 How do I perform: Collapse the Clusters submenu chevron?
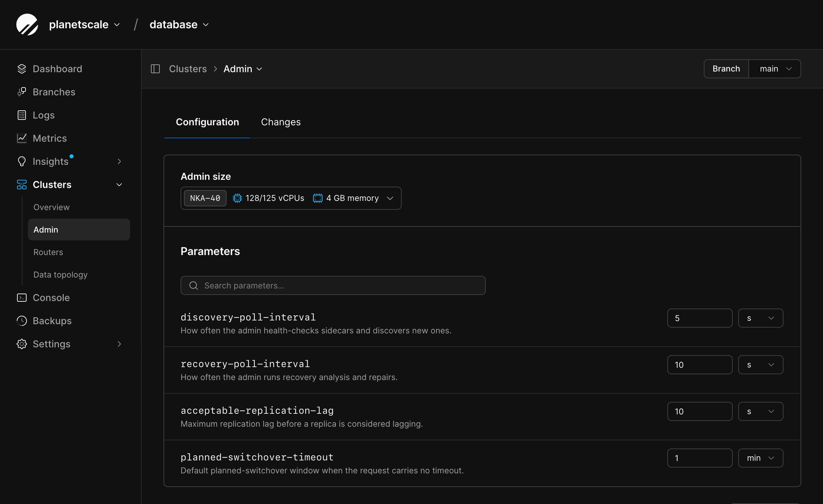pyautogui.click(x=119, y=185)
